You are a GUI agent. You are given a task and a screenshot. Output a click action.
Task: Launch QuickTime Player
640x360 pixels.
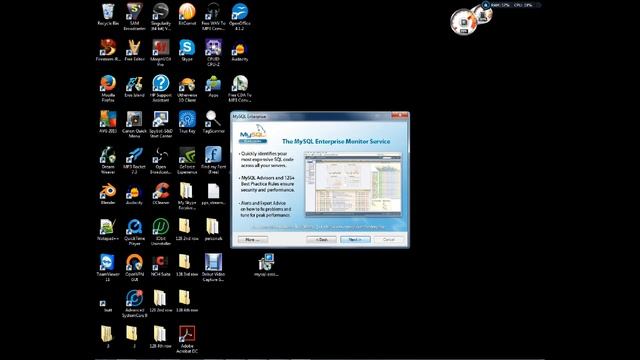(134, 232)
